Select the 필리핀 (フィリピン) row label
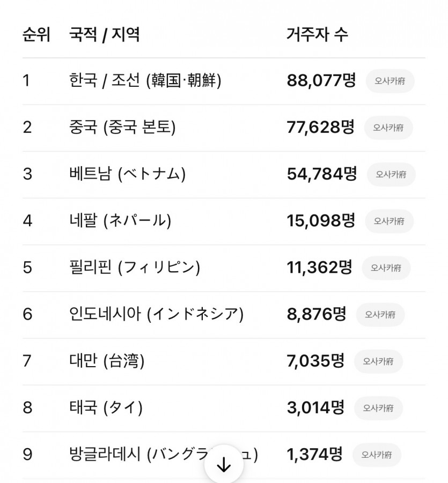This screenshot has height=483, width=448. pyautogui.click(x=135, y=267)
